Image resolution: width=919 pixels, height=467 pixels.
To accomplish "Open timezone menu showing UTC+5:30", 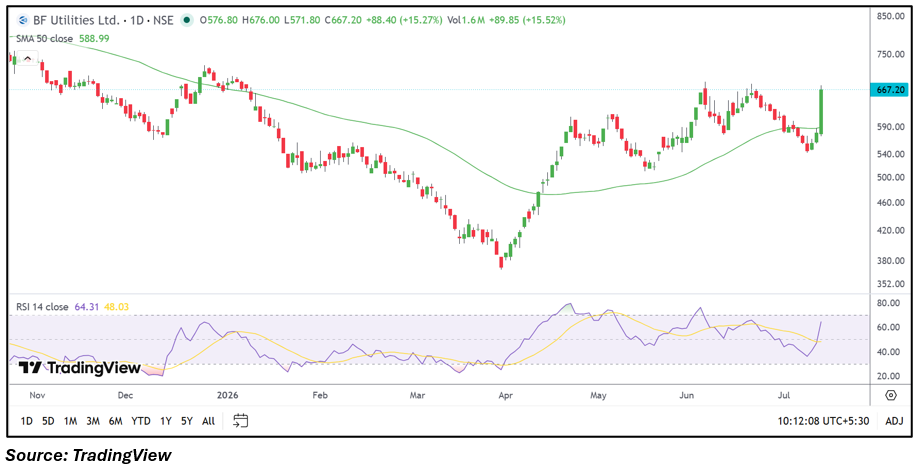I will click(823, 421).
